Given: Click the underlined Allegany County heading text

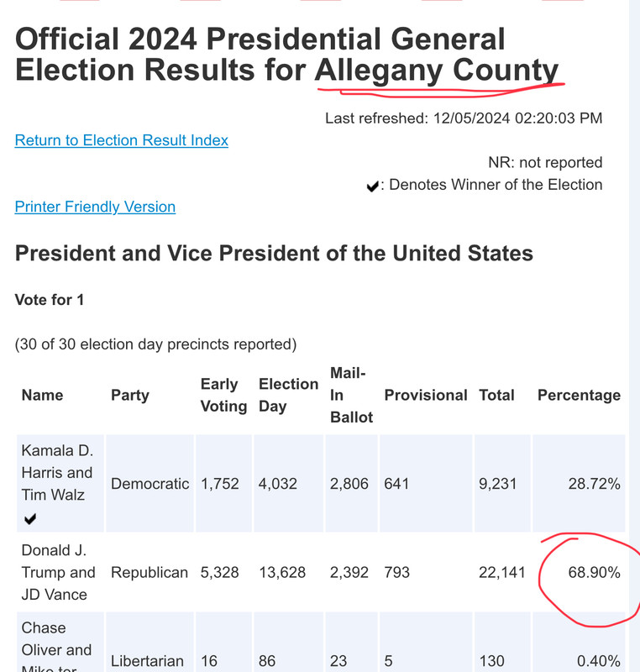Looking at the screenshot, I should pyautogui.click(x=437, y=70).
